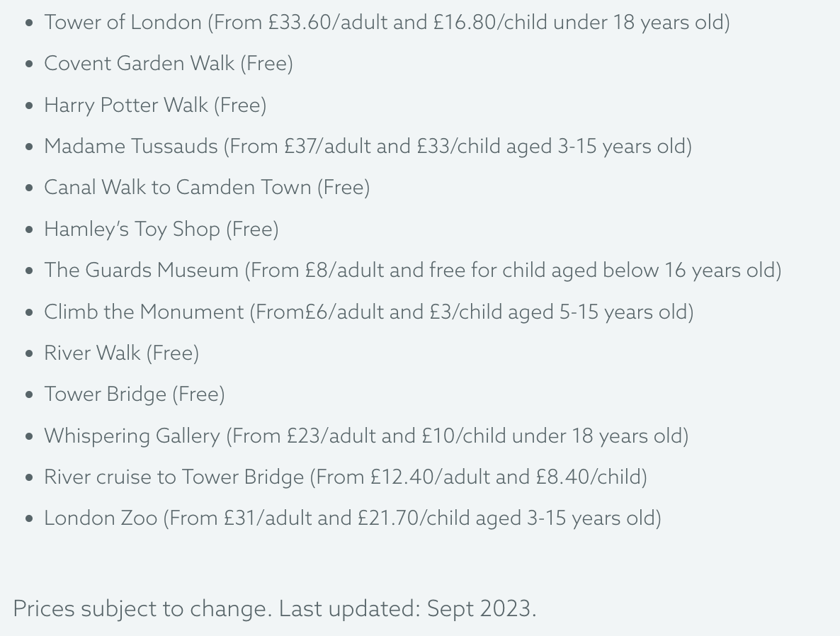
Task: Select the Whispering Gallery price line
Action: [x=366, y=436]
